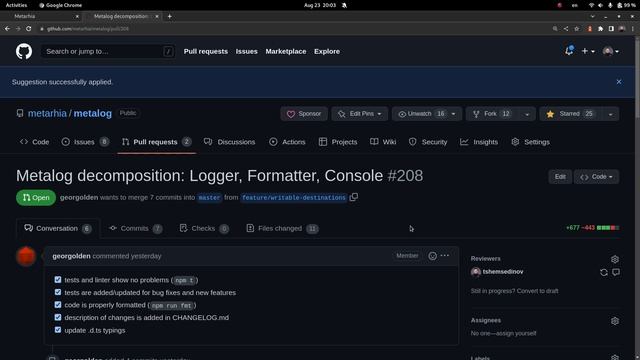Image resolution: width=640 pixels, height=360 pixels.
Task: Copy the branch name icon
Action: tap(354, 197)
